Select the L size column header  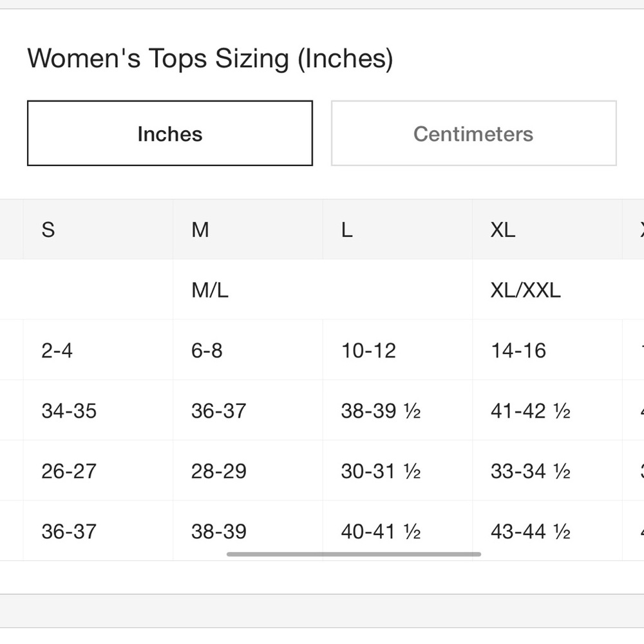[x=397, y=229]
